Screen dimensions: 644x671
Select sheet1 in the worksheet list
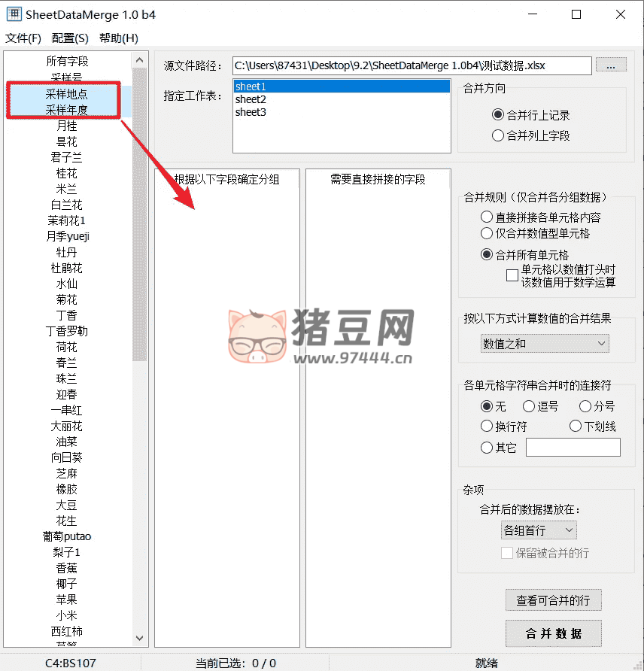(342, 87)
